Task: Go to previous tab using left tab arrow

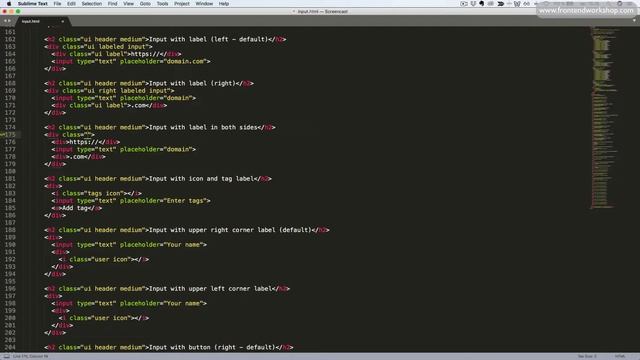Action: [5, 21]
